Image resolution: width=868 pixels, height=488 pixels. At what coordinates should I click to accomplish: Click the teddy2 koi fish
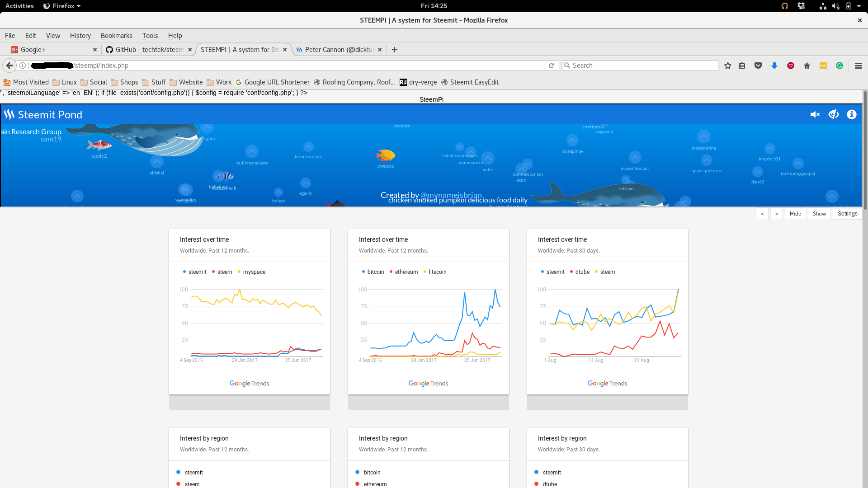point(99,145)
